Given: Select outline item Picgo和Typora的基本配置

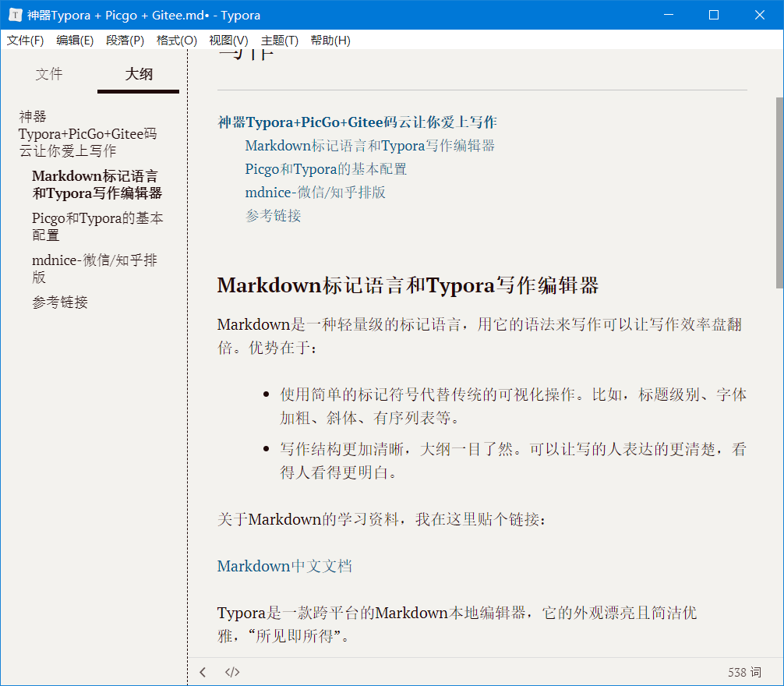Looking at the screenshot, I should (97, 227).
